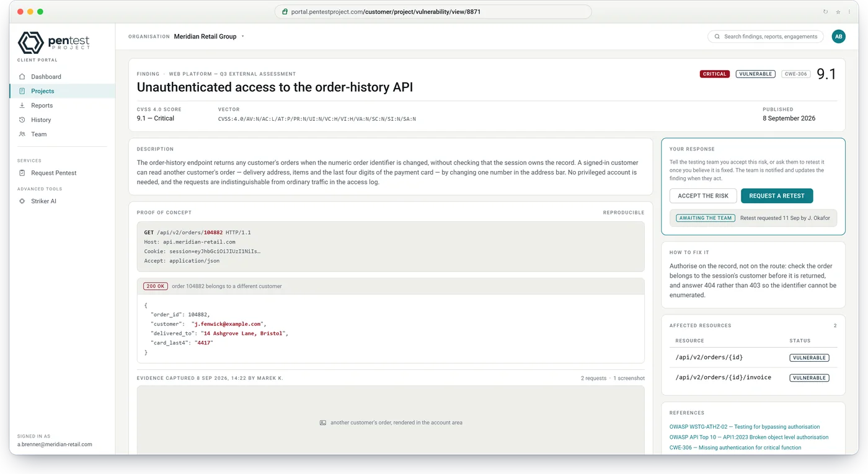The height and width of the screenshot is (474, 868).
Task: Click the j.fenwick@example.com value in the response
Action: (x=229, y=324)
